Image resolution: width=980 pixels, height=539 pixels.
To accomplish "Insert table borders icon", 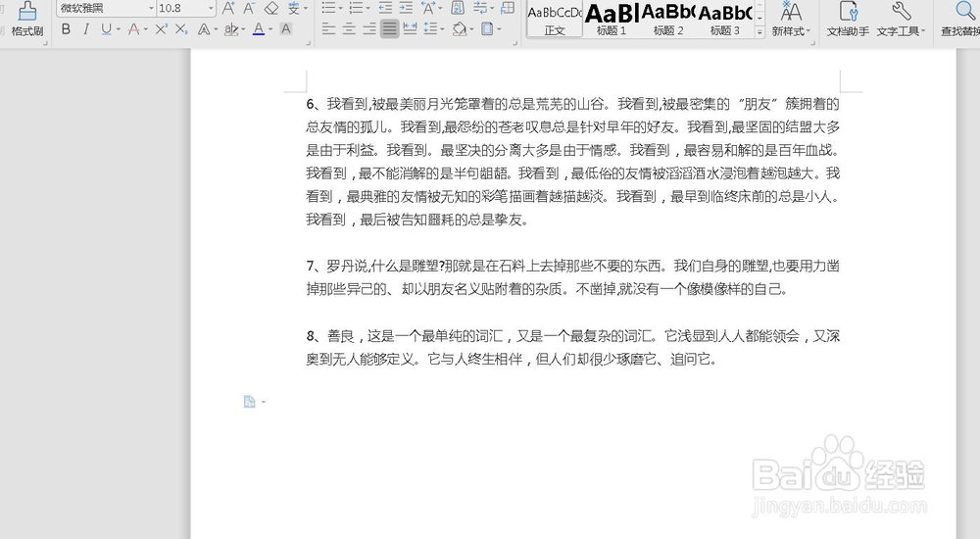I will (508, 8).
